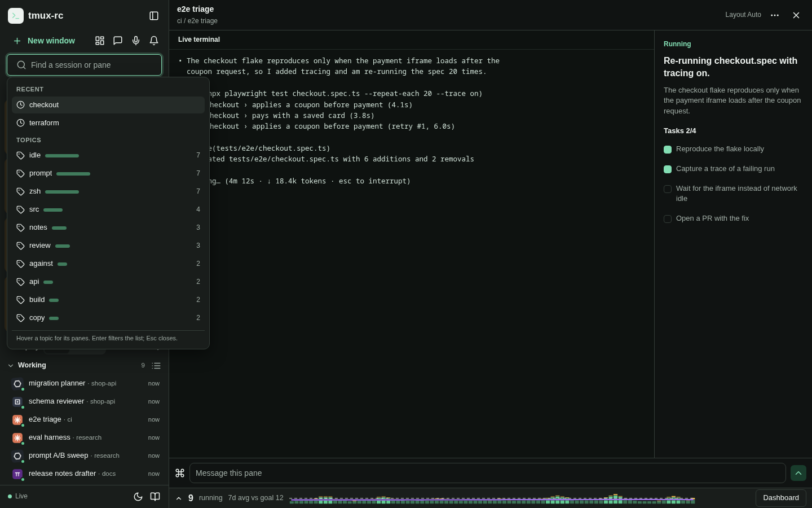Toggle 'Capture a trace of a failing run' checkbox
This screenshot has width=812, height=508.
668,169
